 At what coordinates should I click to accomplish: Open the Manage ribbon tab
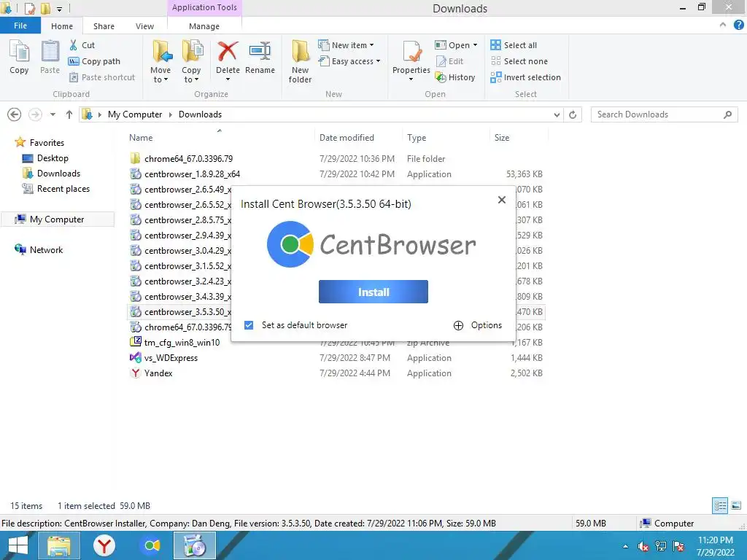[x=204, y=26]
